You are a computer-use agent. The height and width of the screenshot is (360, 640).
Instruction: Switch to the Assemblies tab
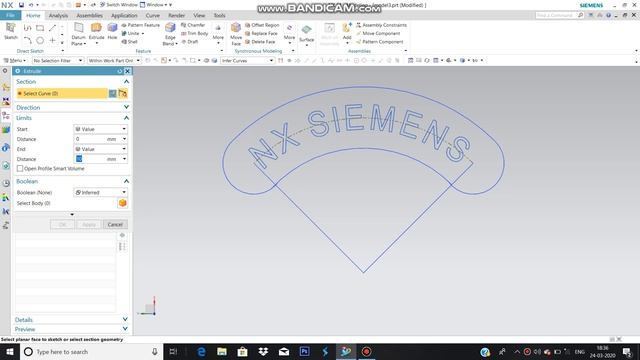[x=89, y=16]
